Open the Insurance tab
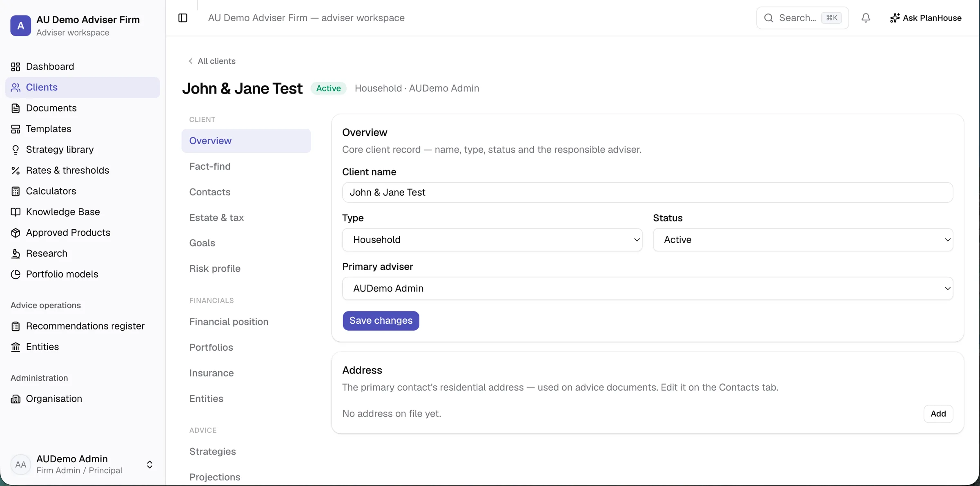Image resolution: width=980 pixels, height=486 pixels. tap(246, 373)
